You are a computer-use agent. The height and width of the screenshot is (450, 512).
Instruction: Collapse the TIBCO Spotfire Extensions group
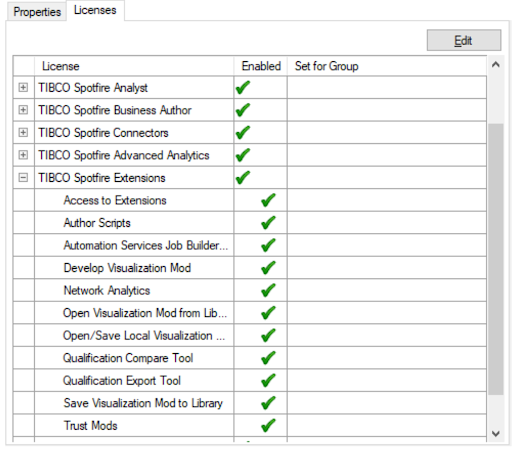[x=23, y=178]
